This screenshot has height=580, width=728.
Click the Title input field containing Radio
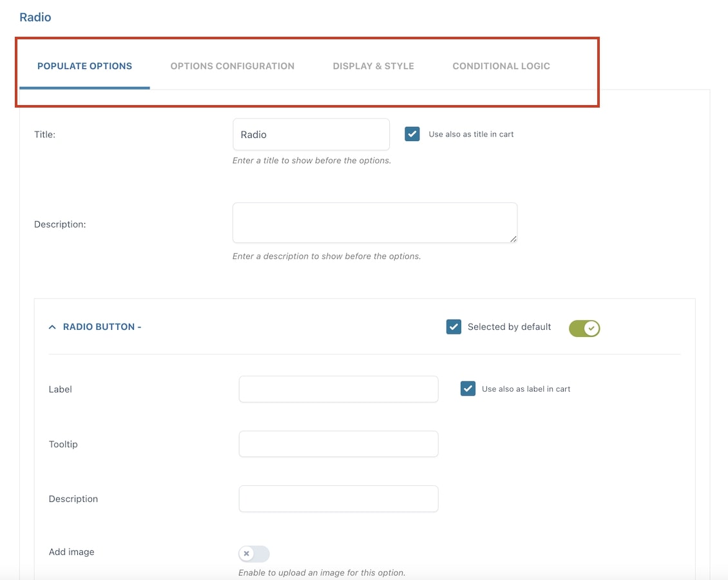pos(311,134)
